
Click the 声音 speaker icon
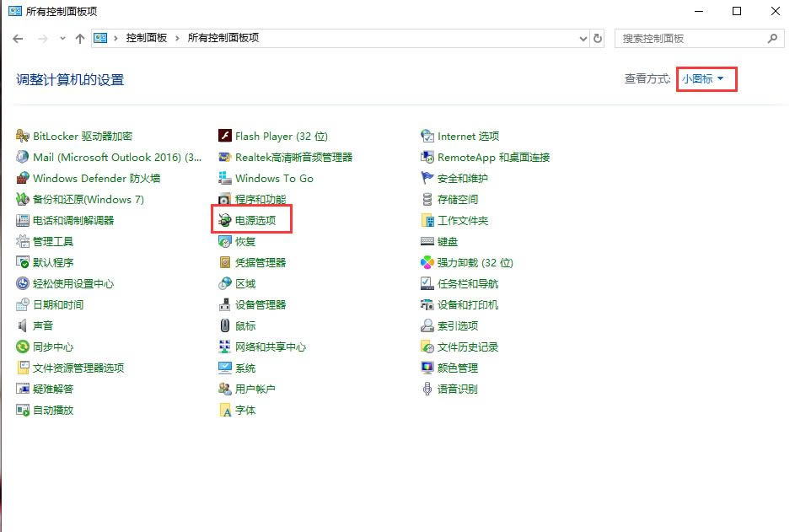(x=22, y=325)
